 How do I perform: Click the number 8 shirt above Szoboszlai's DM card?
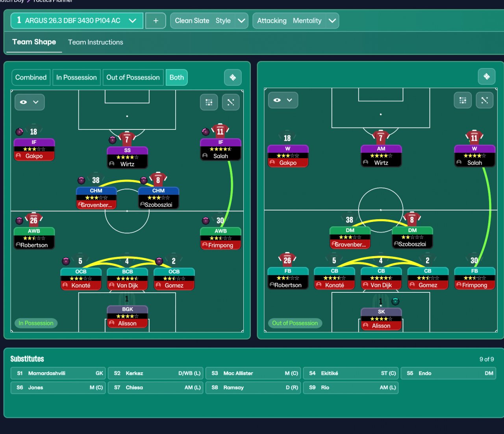412,219
